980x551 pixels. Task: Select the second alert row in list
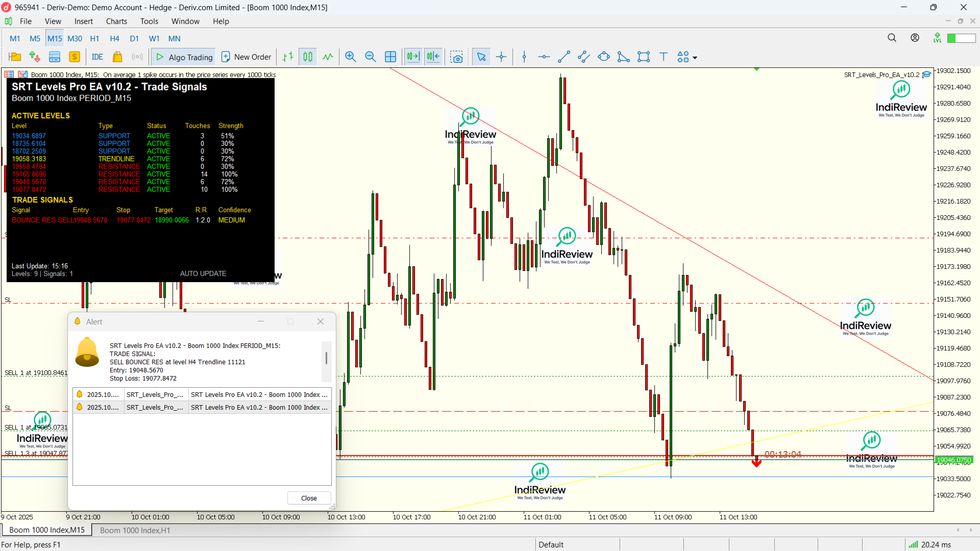click(202, 407)
